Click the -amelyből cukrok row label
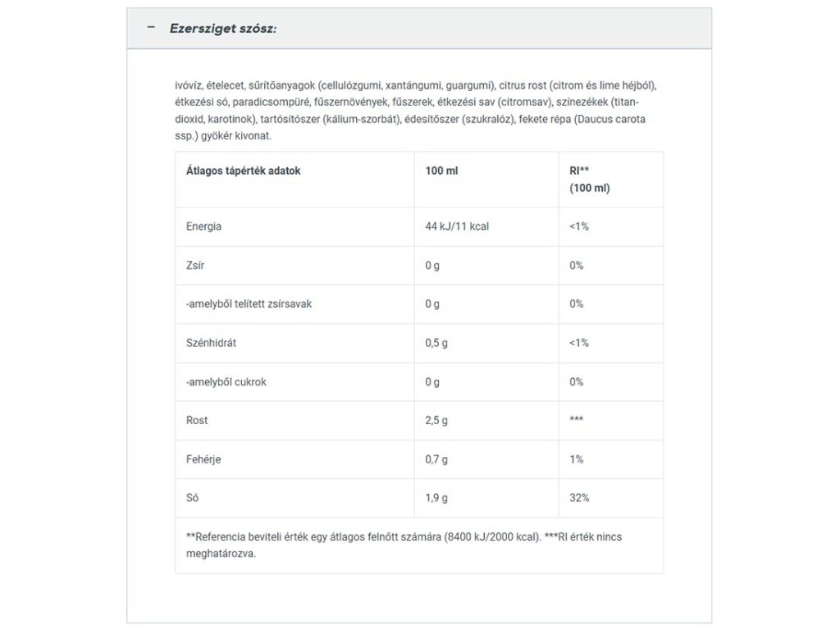Viewport: 840px width, 630px height. click(226, 381)
